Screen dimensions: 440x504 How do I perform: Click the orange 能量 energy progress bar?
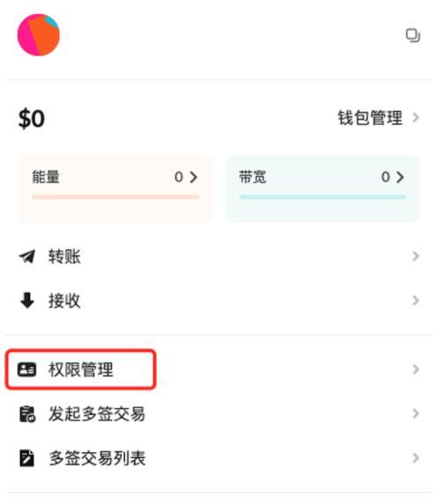click(x=115, y=197)
